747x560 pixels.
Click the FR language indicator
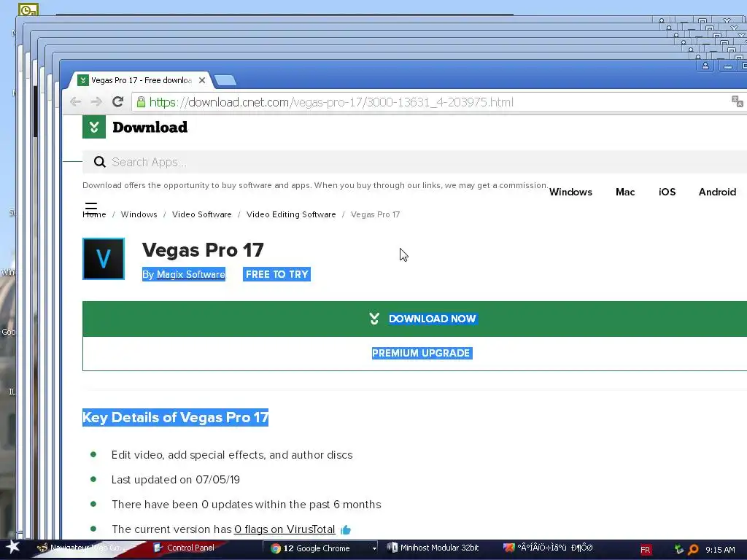coord(645,550)
